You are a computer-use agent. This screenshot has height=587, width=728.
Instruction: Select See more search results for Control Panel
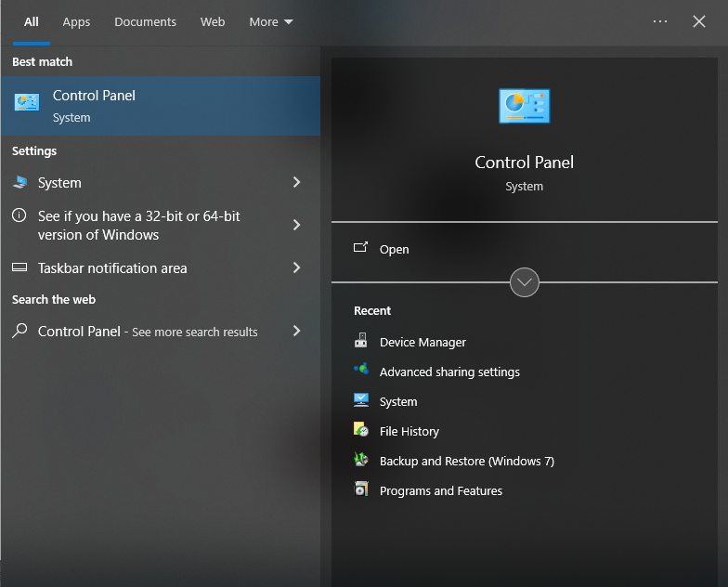pyautogui.click(x=161, y=331)
